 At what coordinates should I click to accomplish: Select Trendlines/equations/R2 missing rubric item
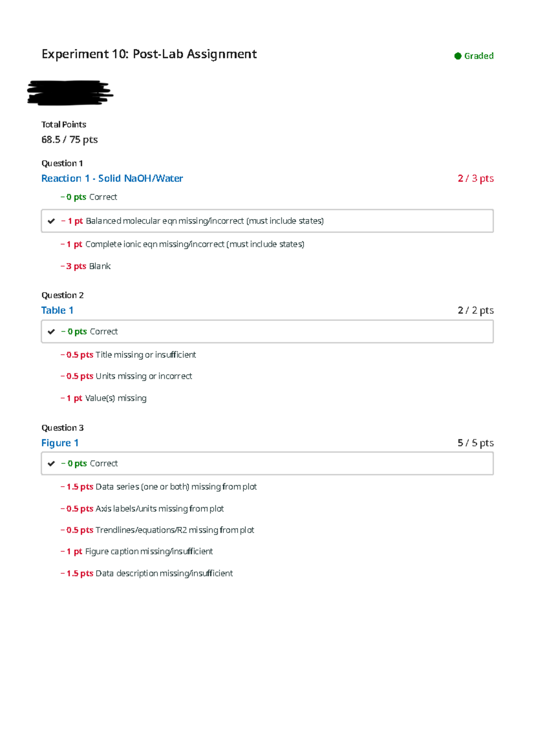(158, 530)
